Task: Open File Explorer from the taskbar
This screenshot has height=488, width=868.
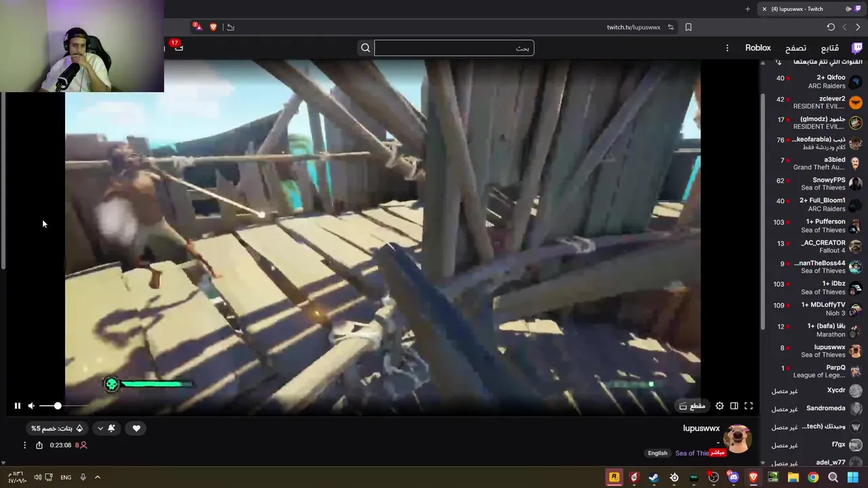Action: 793,477
